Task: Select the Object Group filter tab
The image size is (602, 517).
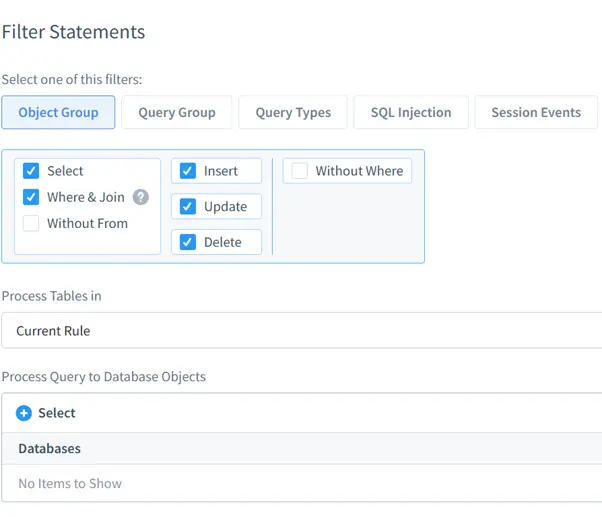Action: [58, 112]
